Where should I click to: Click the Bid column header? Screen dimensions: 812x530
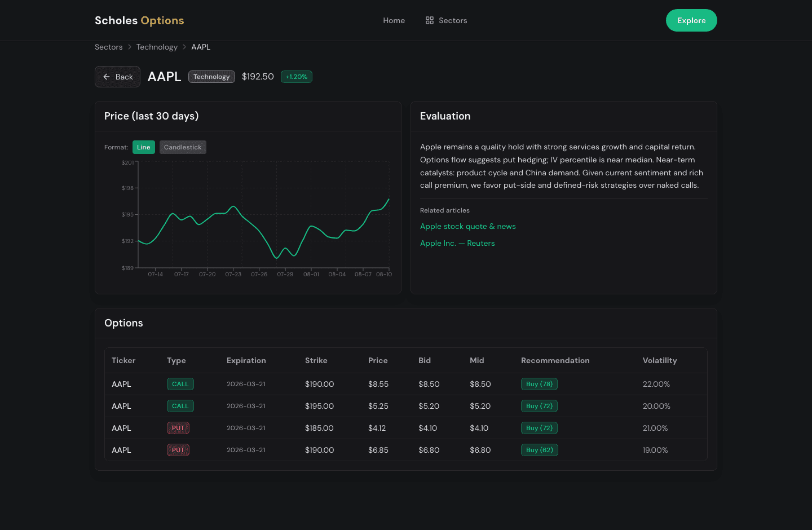pos(425,360)
